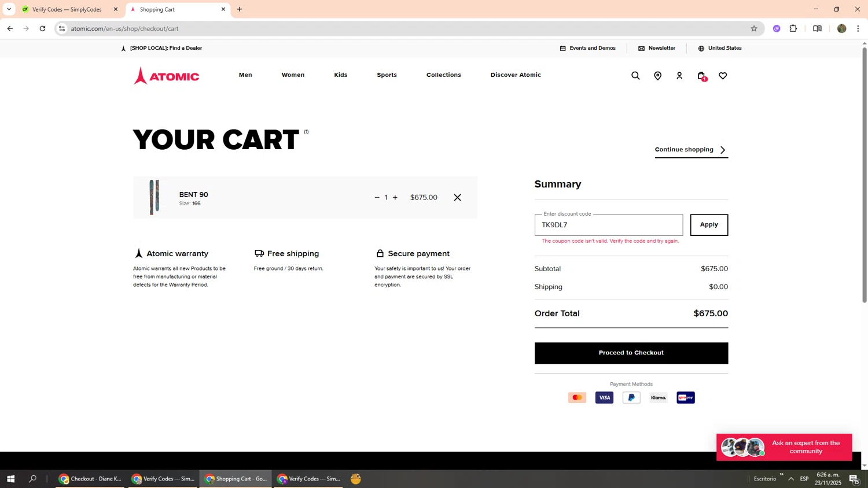This screenshot has height=488, width=868.
Task: Reload the page
Action: point(42,28)
